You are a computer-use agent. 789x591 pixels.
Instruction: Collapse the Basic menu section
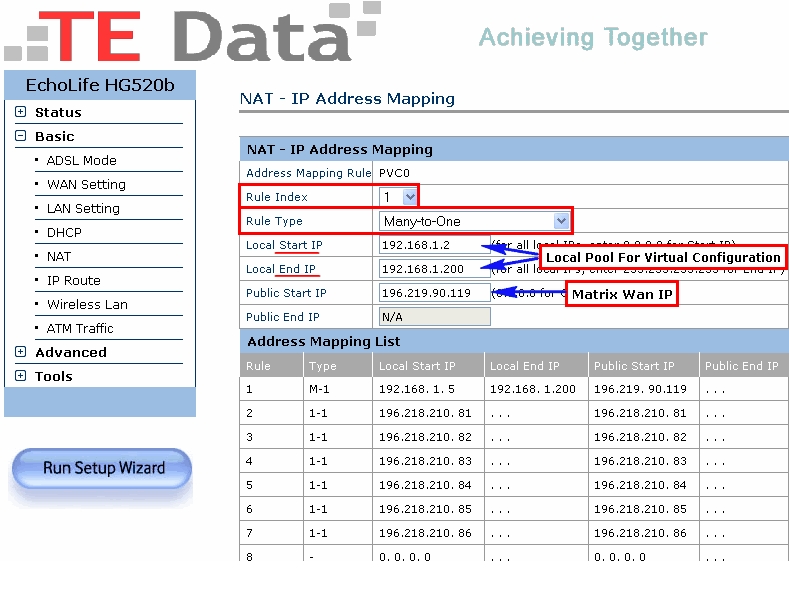point(21,136)
